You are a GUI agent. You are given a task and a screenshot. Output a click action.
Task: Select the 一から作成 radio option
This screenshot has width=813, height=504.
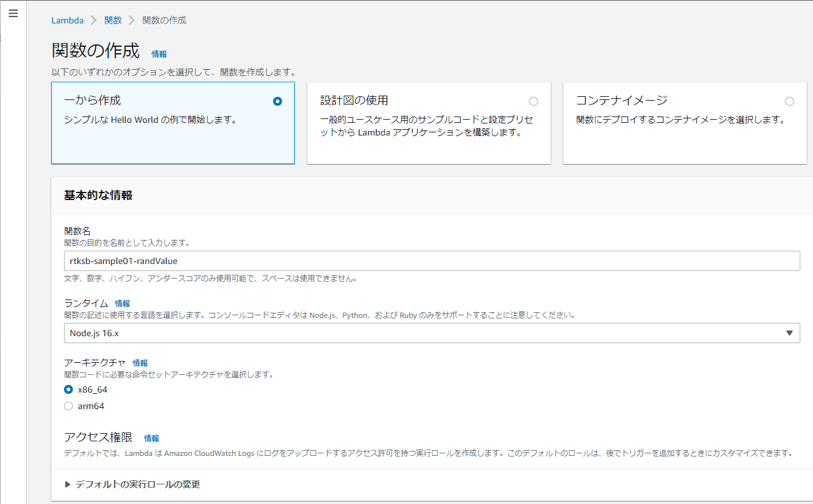pyautogui.click(x=277, y=101)
